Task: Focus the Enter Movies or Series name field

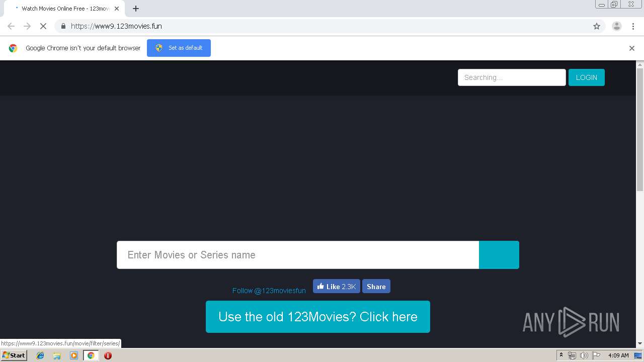Action: pyautogui.click(x=298, y=255)
